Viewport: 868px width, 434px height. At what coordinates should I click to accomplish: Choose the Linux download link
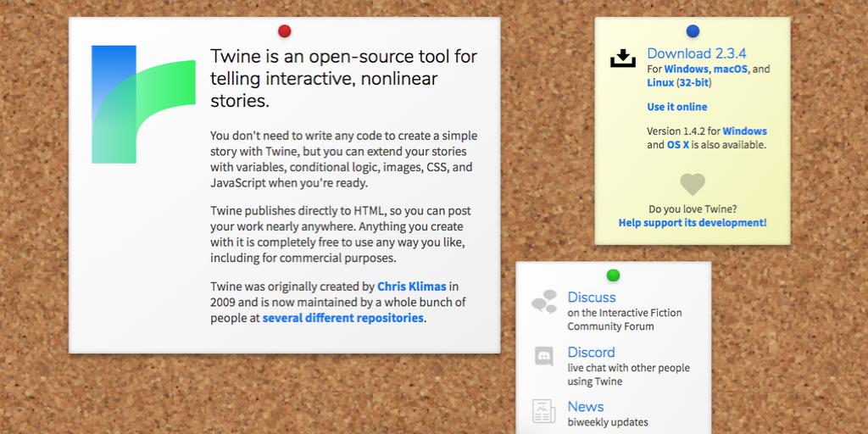tap(660, 83)
